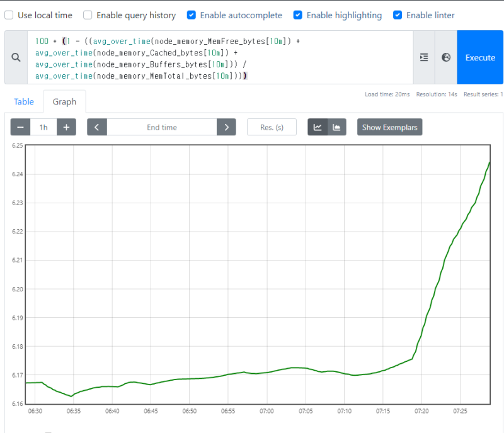Check Enable query history option
504x433 pixels.
point(88,15)
